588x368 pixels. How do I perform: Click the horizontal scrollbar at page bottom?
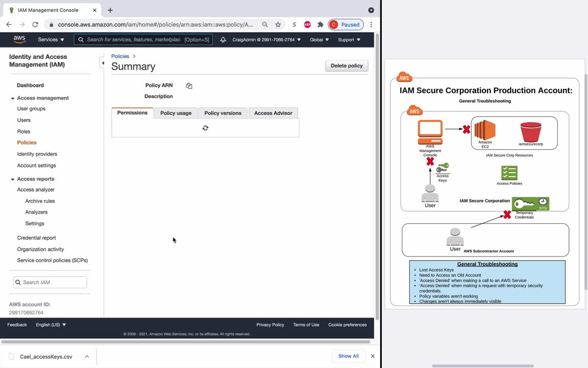(x=186, y=342)
